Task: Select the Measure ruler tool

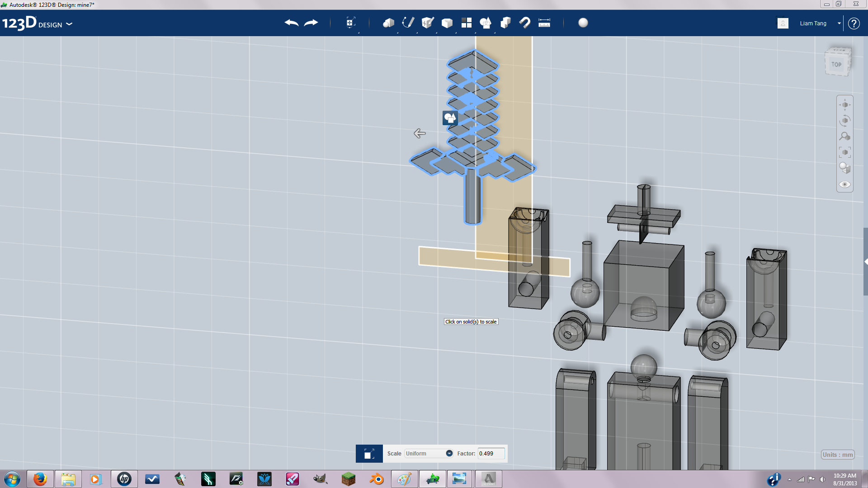Action: (x=544, y=23)
